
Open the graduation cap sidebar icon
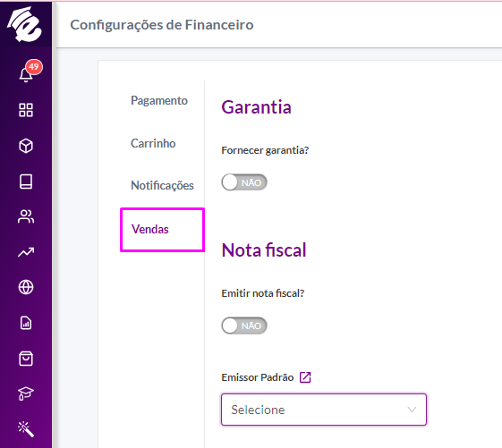coord(26,393)
